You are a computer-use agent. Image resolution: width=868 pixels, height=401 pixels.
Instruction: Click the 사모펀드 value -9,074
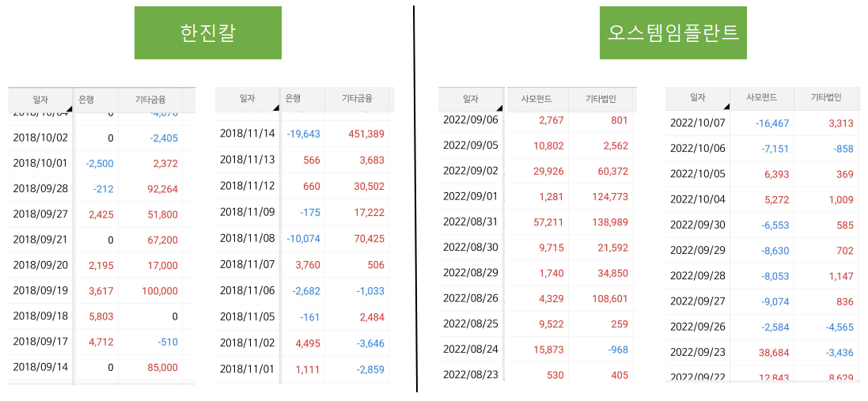coord(775,301)
